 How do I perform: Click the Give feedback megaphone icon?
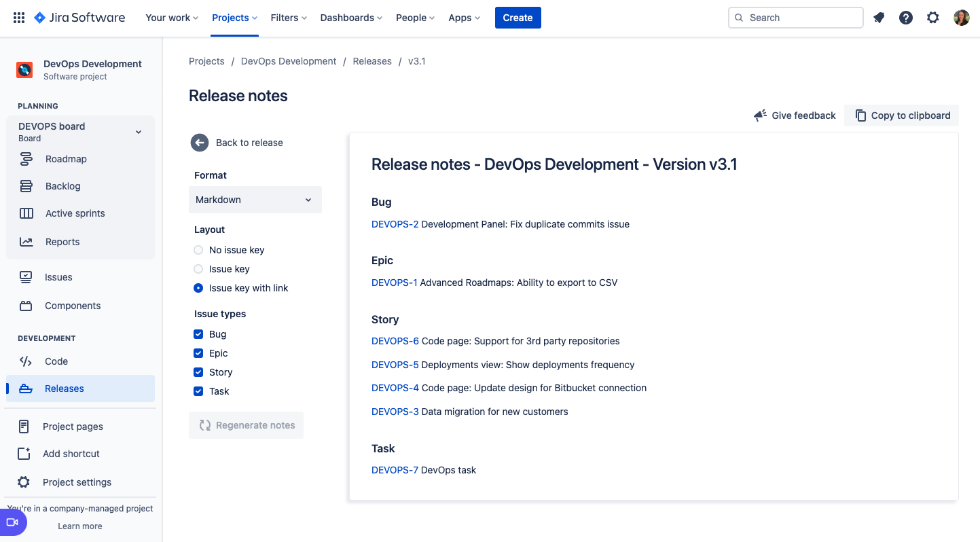click(761, 115)
